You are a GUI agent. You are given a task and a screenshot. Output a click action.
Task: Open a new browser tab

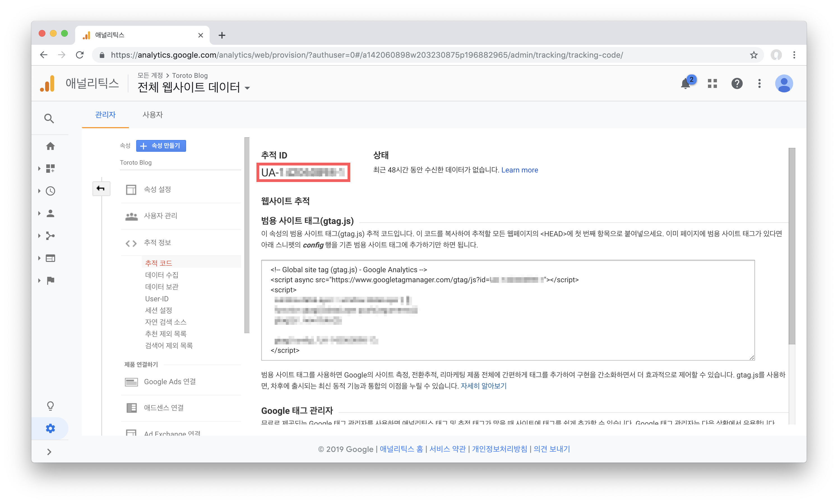[x=222, y=35]
